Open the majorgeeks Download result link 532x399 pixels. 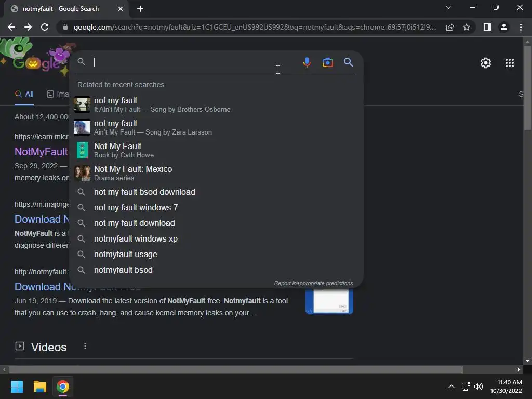coord(42,219)
